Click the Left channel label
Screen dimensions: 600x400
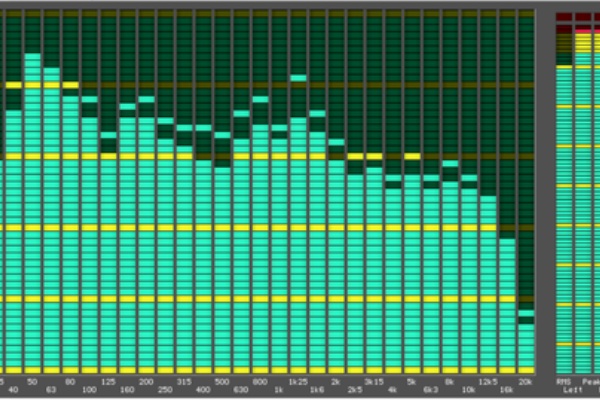tap(572, 390)
